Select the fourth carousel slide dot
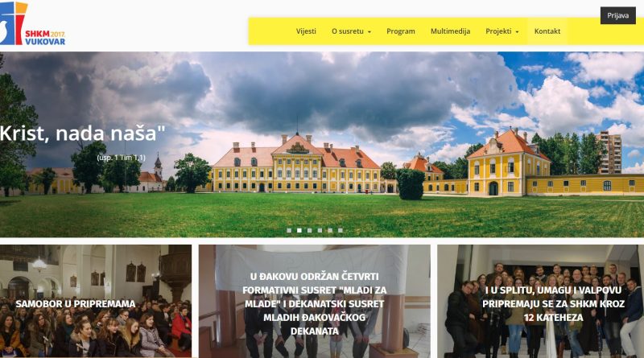 point(320,231)
